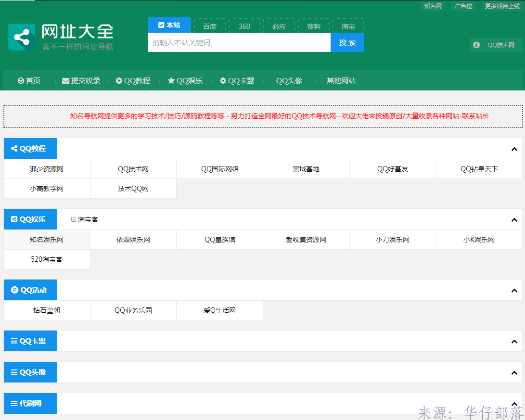Image resolution: width=525 pixels, height=420 pixels.
Task: Click the 广告位 top link
Action: (463, 6)
